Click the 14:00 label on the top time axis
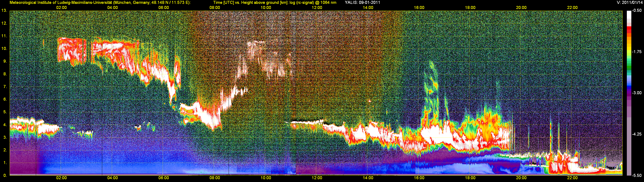 coord(368,8)
